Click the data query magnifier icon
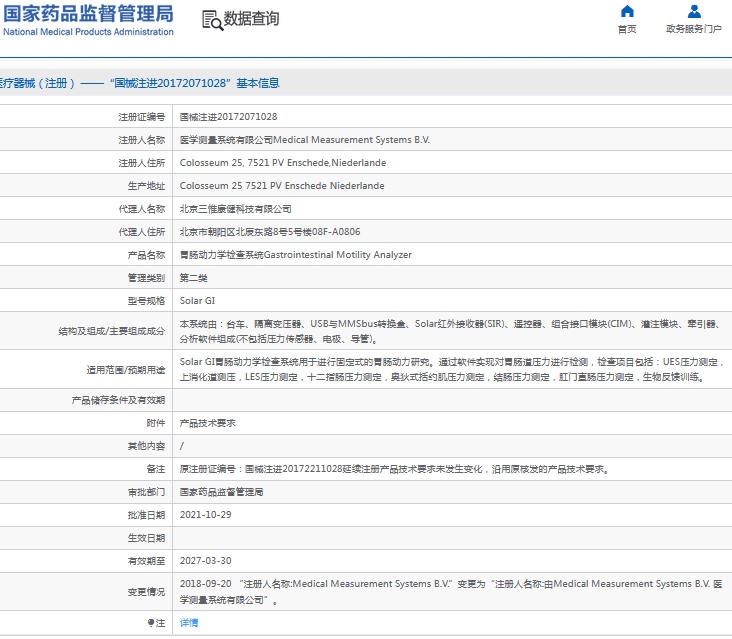This screenshot has width=732, height=639. [212, 20]
